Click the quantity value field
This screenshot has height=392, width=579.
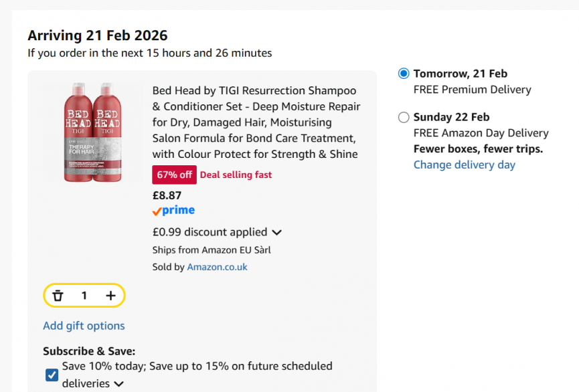[84, 295]
